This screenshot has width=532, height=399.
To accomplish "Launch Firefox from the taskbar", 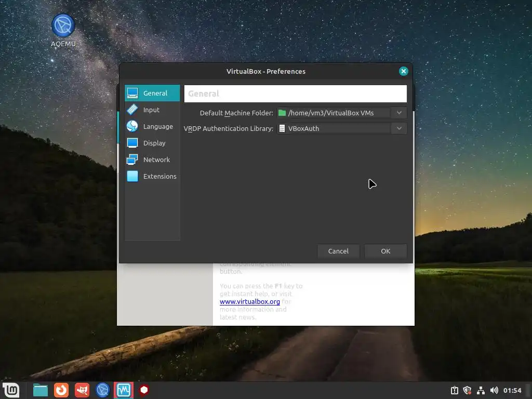I will tap(61, 390).
